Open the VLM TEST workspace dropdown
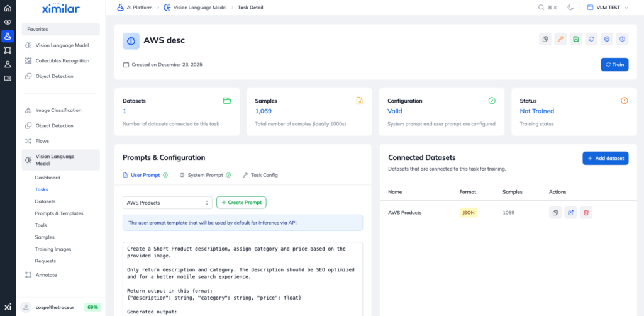The height and width of the screenshot is (316, 644). pos(608,8)
